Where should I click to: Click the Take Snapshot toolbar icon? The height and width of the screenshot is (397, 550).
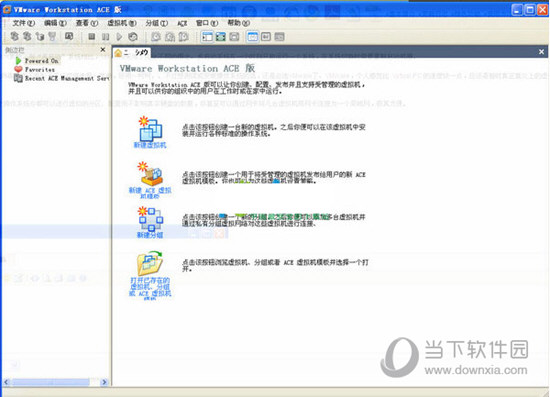[156, 36]
